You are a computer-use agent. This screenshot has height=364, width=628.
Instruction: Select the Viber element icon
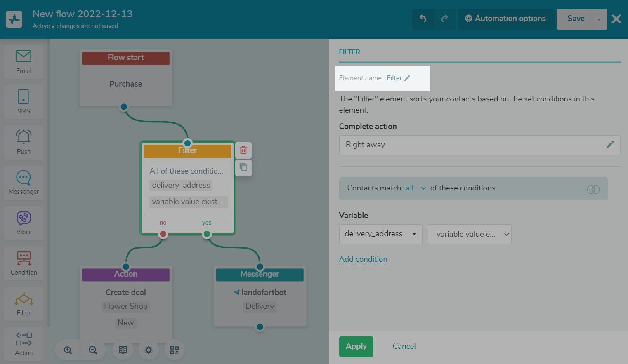(x=24, y=223)
